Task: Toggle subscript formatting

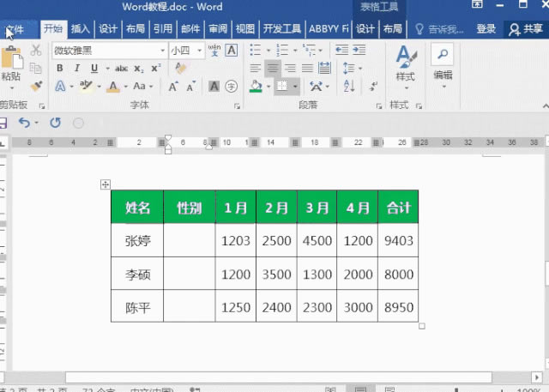Action: (x=139, y=69)
